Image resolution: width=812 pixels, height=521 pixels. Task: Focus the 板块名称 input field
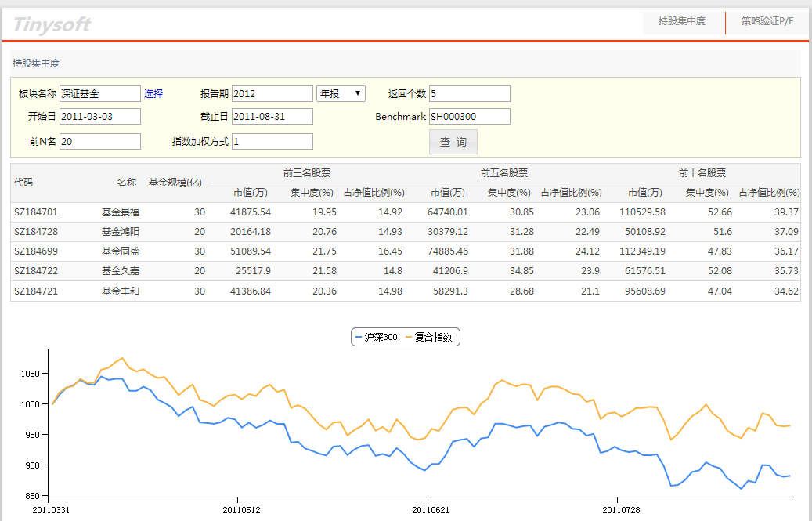(x=99, y=94)
